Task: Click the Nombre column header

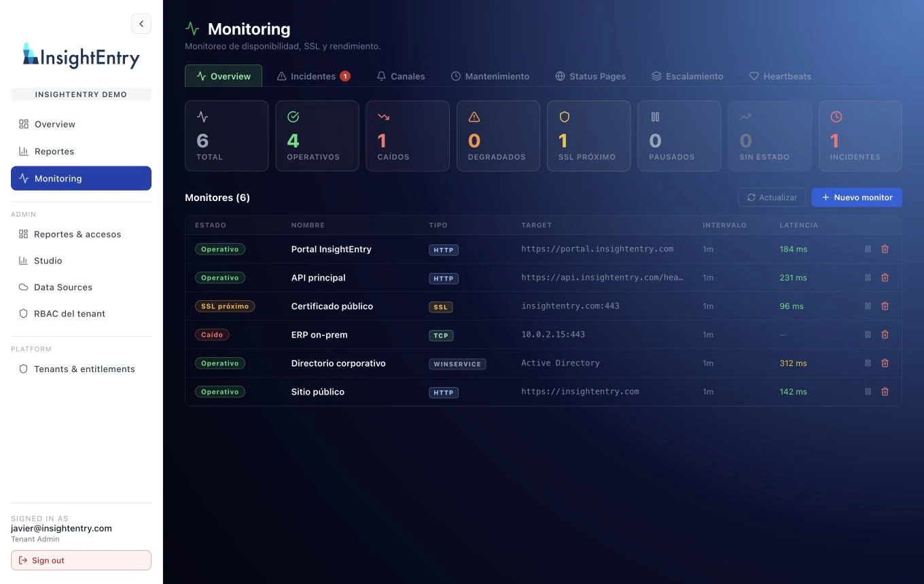Action: [308, 225]
